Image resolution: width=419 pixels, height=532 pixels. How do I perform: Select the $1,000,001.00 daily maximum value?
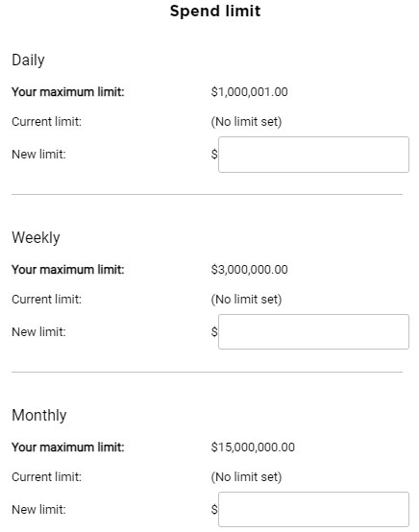[x=249, y=92]
